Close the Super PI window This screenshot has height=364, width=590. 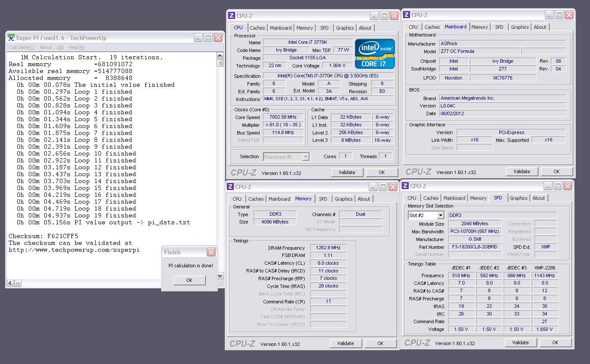[x=218, y=37]
